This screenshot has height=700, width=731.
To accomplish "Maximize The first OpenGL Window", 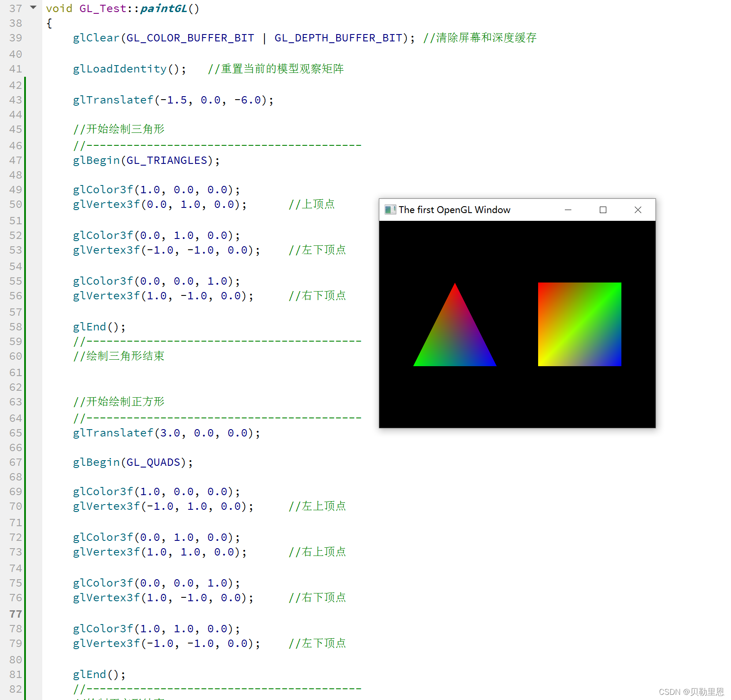I will click(x=603, y=210).
